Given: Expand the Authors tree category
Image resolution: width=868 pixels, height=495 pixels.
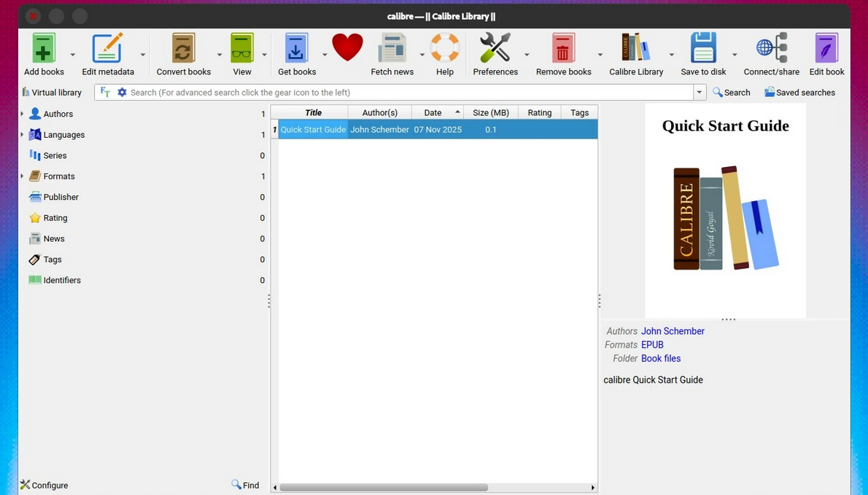Looking at the screenshot, I should (22, 114).
